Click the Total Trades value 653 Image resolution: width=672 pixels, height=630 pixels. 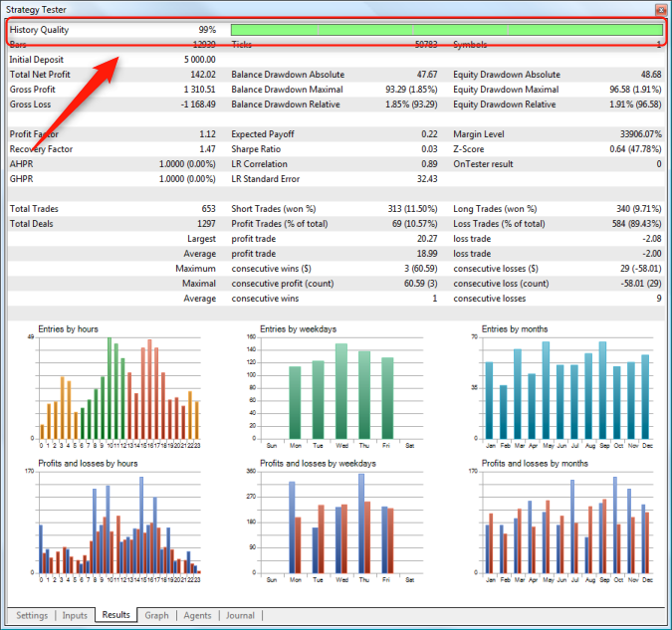coord(209,209)
